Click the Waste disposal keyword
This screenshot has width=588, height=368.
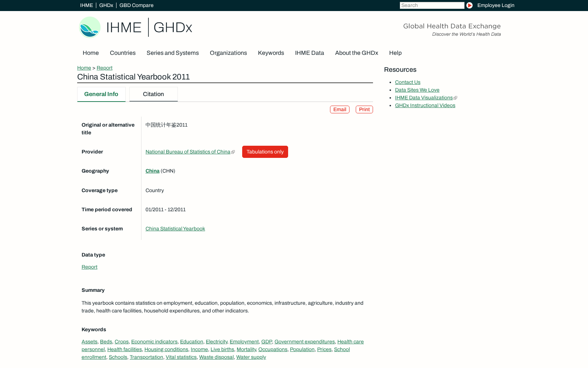[x=216, y=357]
